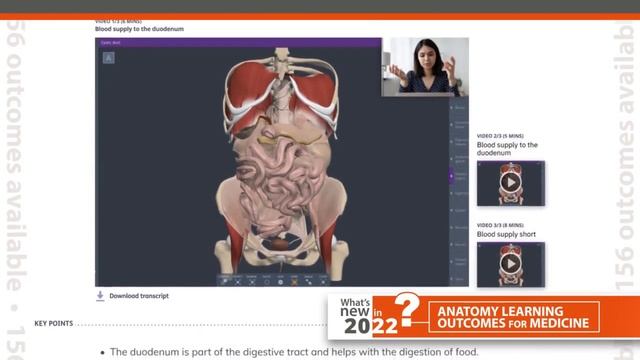
Task: Click the first icon in the viewer's bottom toolbar
Action: pos(224,282)
